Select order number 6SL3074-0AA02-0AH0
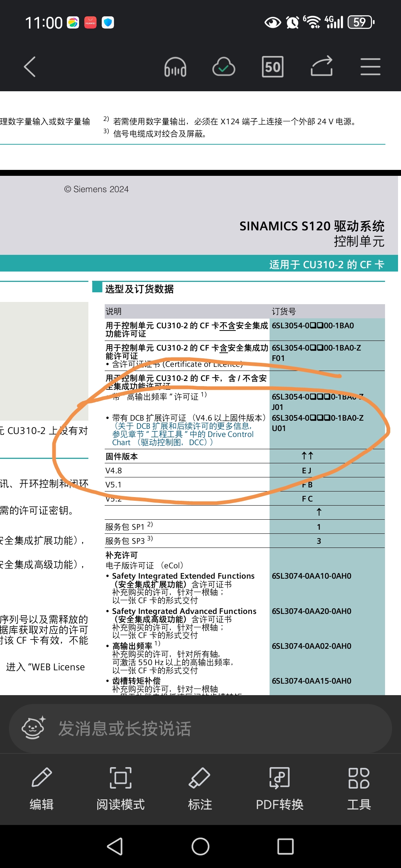Screen dimensions: 401x868 point(312,646)
